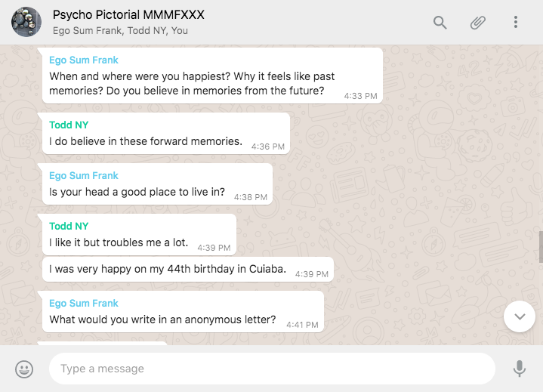The image size is (543, 392).
Task: Click Ego Sum Frank's name above "When and where"
Action: click(x=84, y=60)
